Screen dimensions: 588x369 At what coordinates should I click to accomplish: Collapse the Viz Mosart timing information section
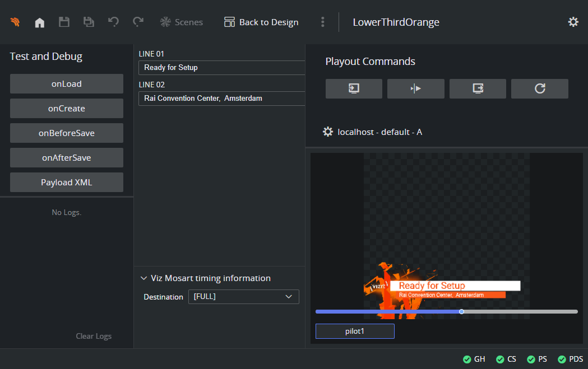[143, 278]
